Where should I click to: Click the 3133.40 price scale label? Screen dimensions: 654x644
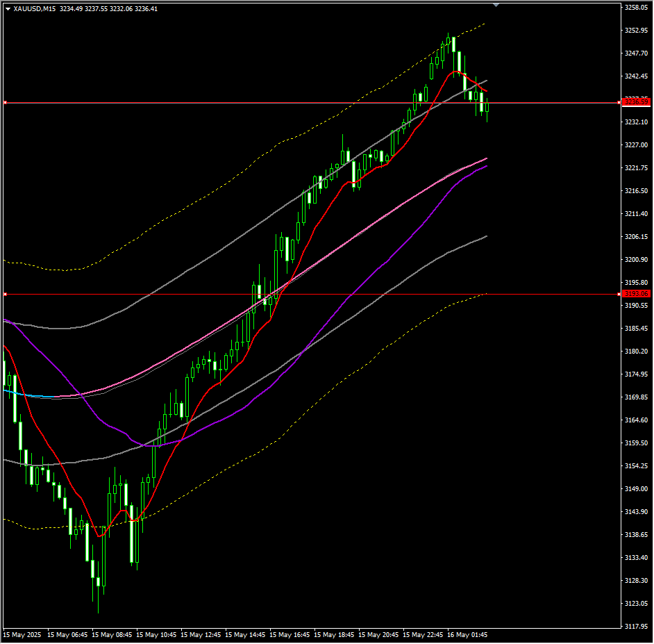(x=636, y=558)
